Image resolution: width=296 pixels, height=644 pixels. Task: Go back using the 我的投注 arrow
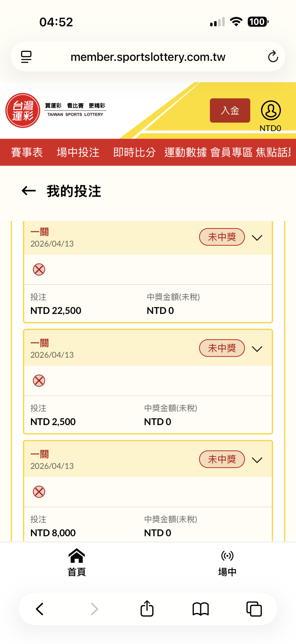coord(29,191)
